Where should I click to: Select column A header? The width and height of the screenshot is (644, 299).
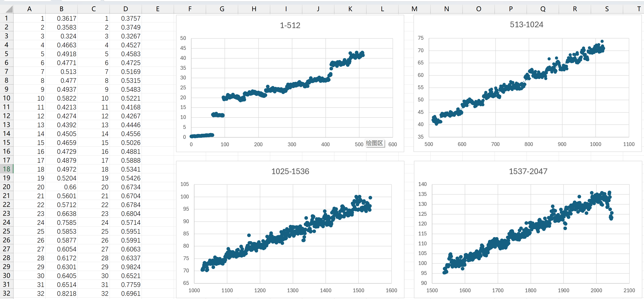[x=30, y=9]
